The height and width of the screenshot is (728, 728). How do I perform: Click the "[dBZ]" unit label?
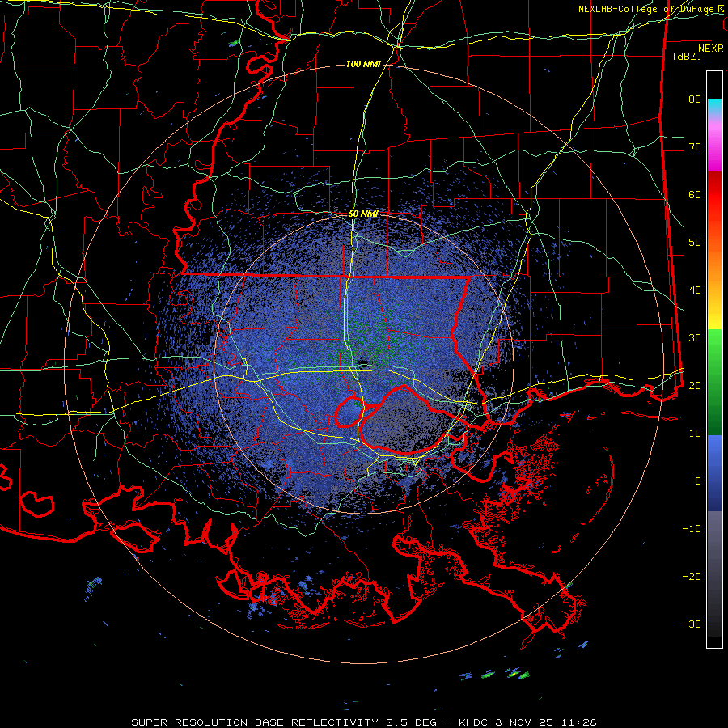pyautogui.click(x=687, y=56)
